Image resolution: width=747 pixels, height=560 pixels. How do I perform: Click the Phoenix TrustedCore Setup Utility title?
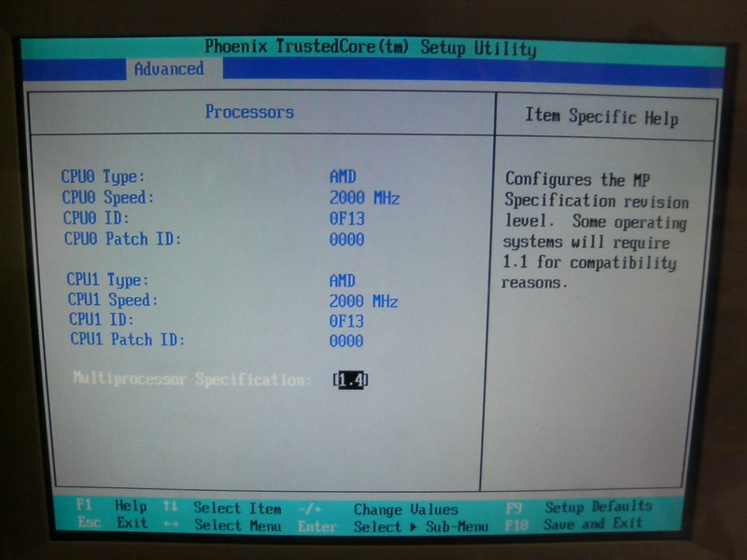[x=371, y=48]
